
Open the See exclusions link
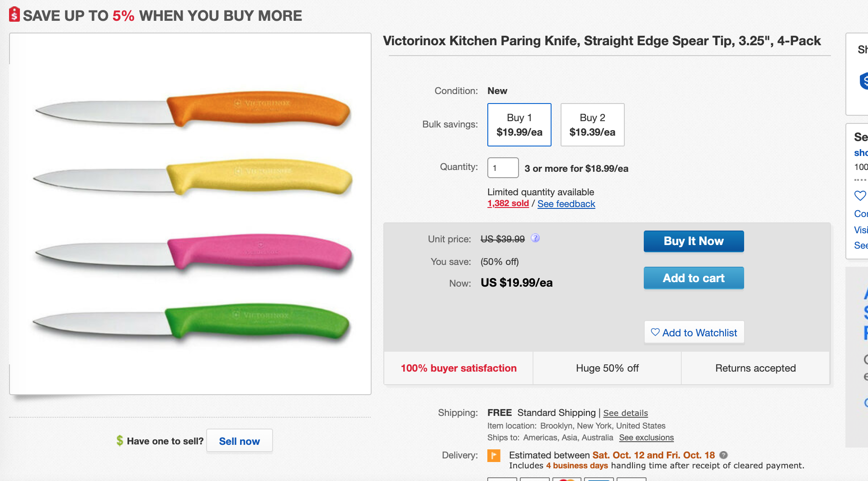click(646, 438)
